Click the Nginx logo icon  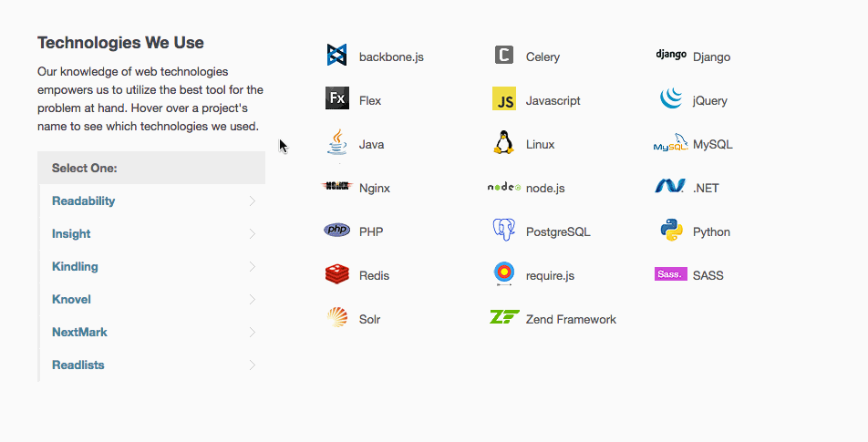pos(336,186)
